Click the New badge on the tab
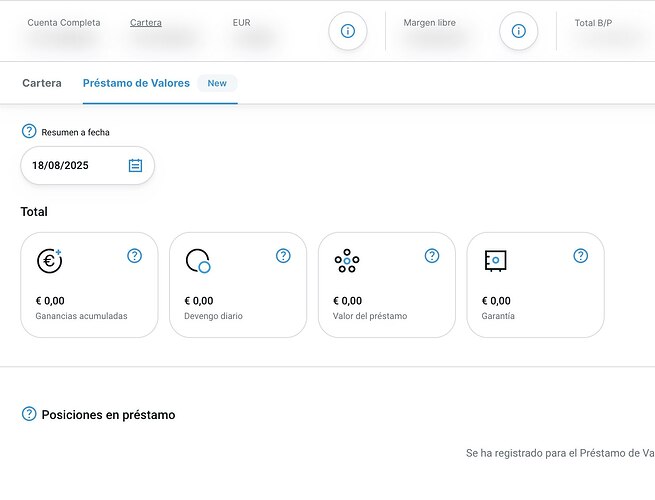 [x=217, y=83]
